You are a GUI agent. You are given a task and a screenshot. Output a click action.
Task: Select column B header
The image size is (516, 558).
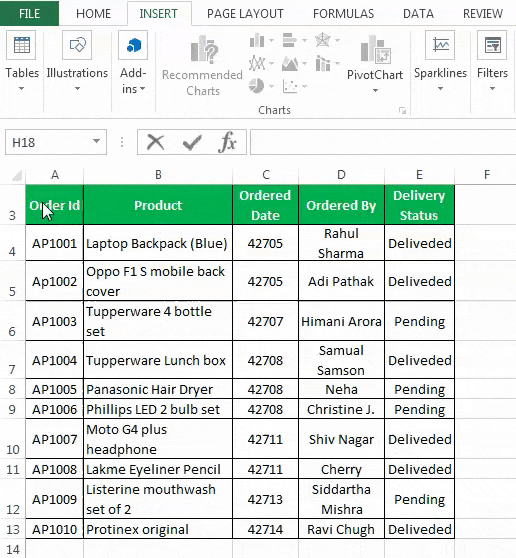point(158,175)
